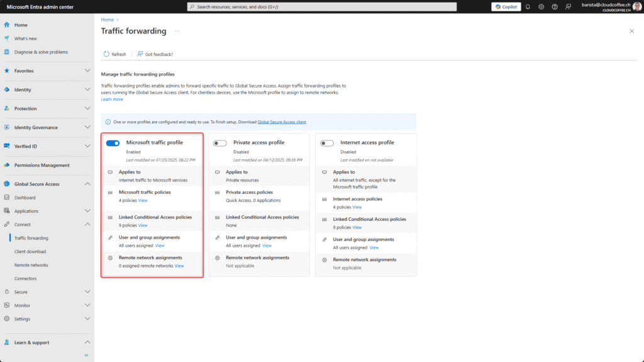Click the Global Secure Access globe icon
The width and height of the screenshot is (644, 362).
[x=6, y=184]
